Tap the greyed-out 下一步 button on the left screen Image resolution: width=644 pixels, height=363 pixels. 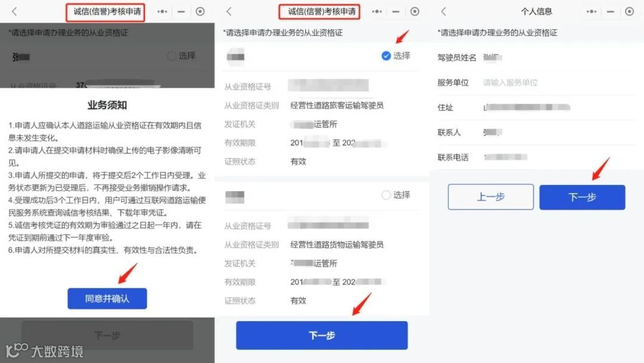point(107,336)
